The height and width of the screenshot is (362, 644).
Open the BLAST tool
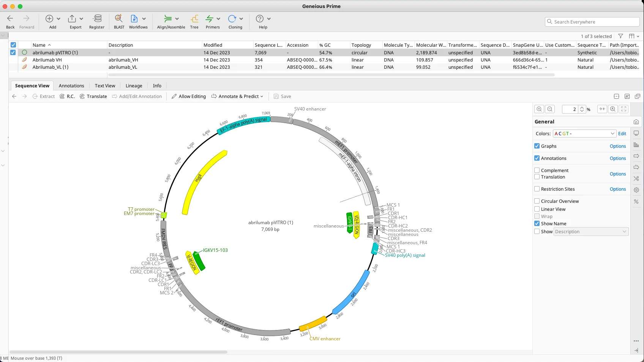tap(119, 22)
